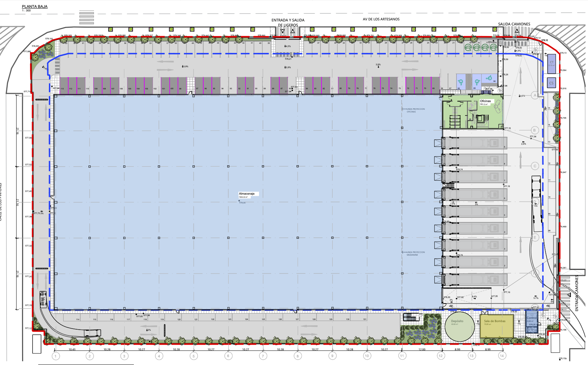Select parking space number 131
Viewport: 588px width, 365px height.
coord(365,319)
